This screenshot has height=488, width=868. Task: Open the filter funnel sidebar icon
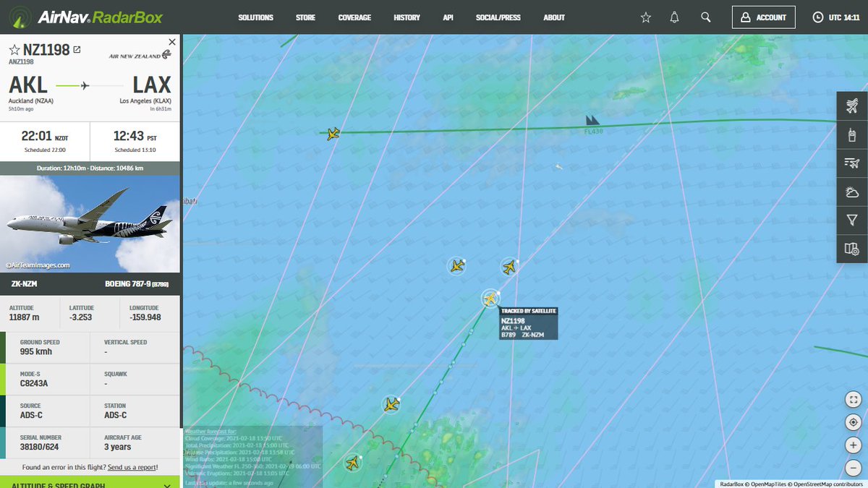[852, 221]
